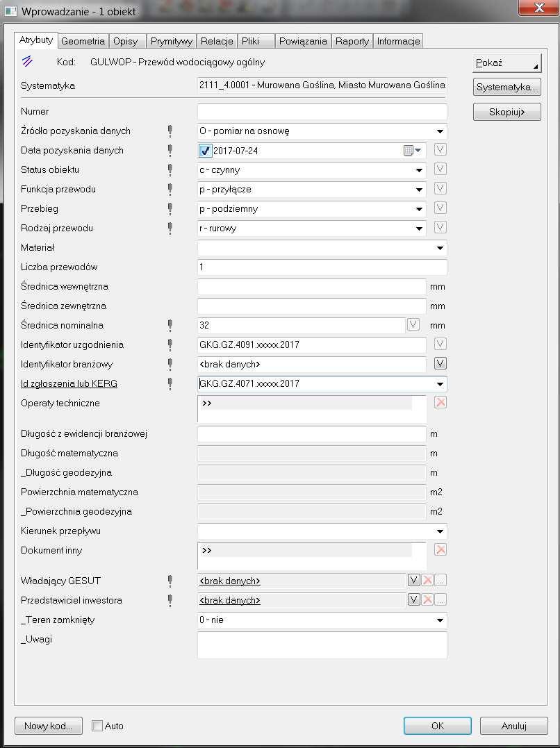Confirm with the OK button
Screen dimensions: 560x748
click(437, 726)
